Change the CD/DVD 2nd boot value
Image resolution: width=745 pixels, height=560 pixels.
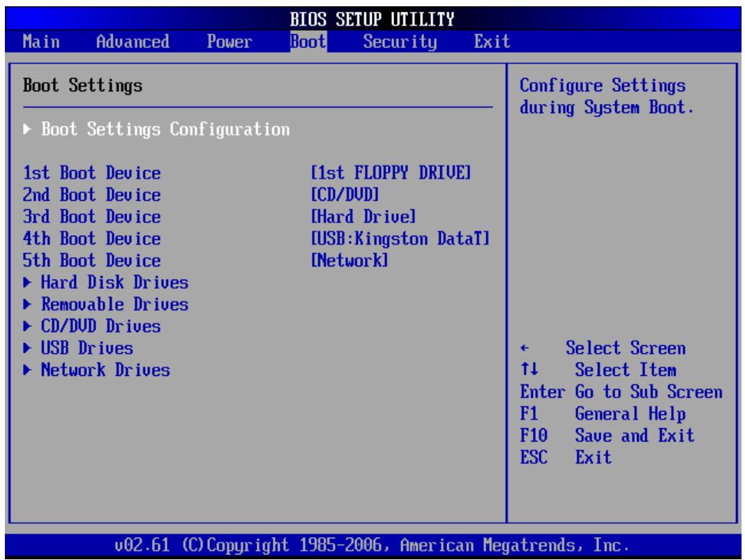(345, 195)
